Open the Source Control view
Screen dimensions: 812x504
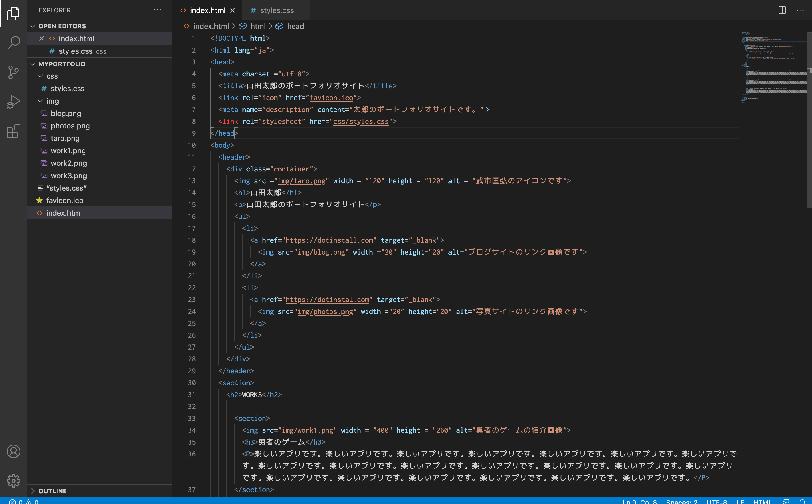13,72
